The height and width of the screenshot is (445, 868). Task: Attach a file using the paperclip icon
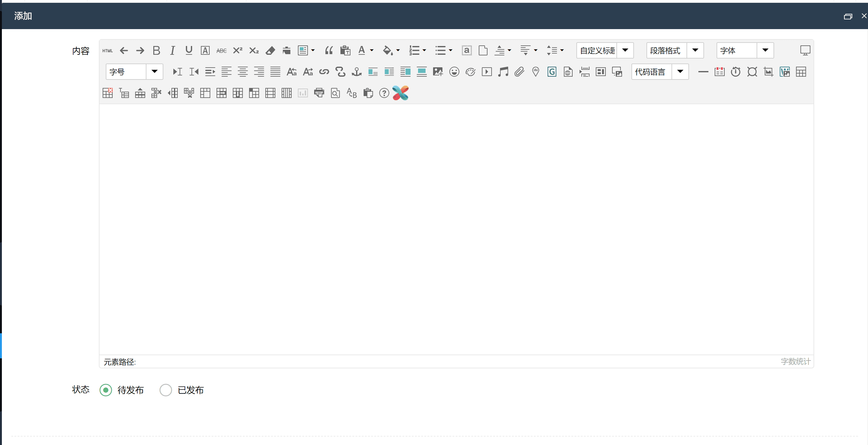click(519, 72)
